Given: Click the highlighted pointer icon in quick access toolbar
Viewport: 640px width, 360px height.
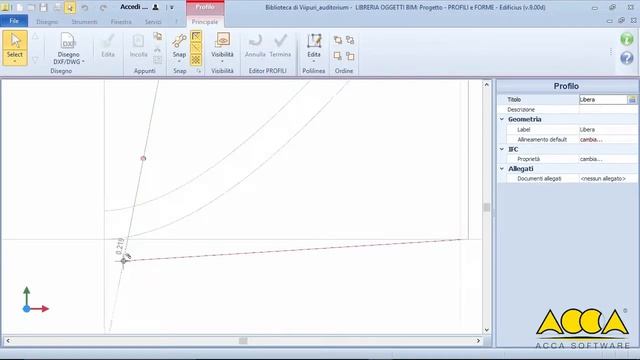Looking at the screenshot, I should [70, 7].
